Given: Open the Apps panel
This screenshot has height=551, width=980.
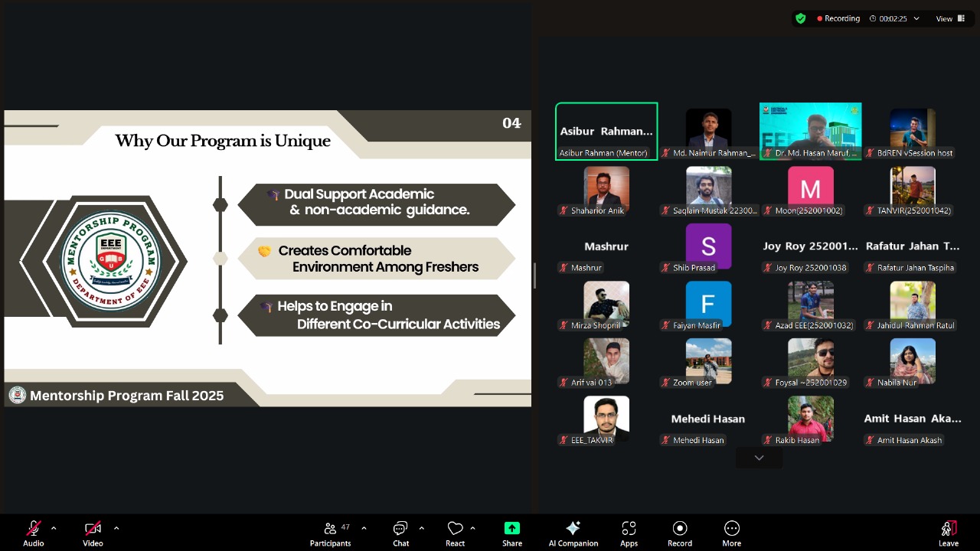Looking at the screenshot, I should pos(629,533).
